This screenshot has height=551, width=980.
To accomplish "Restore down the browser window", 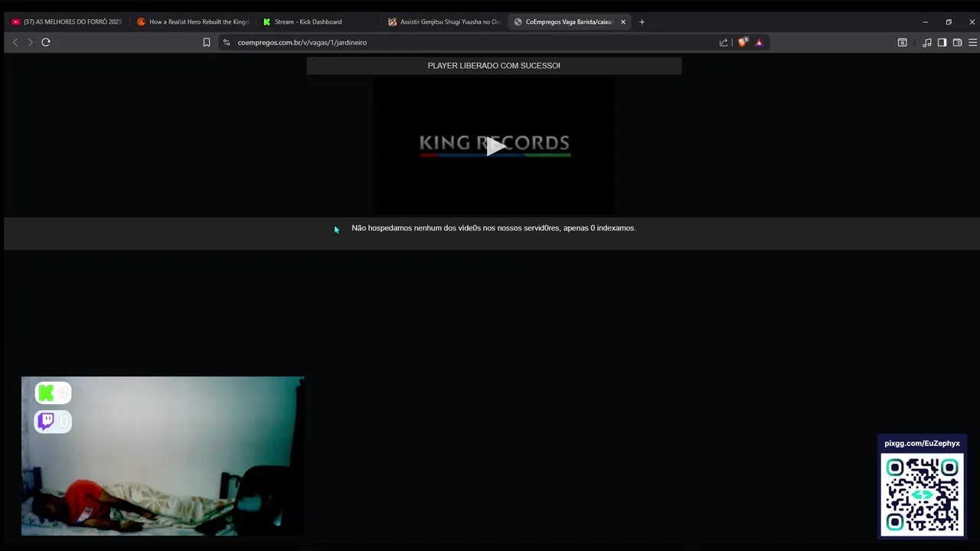I will [949, 21].
